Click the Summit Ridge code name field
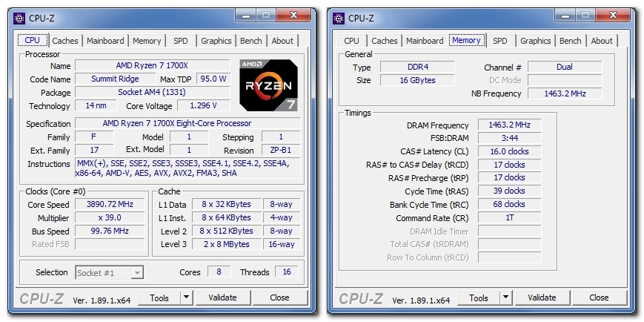 (x=116, y=79)
